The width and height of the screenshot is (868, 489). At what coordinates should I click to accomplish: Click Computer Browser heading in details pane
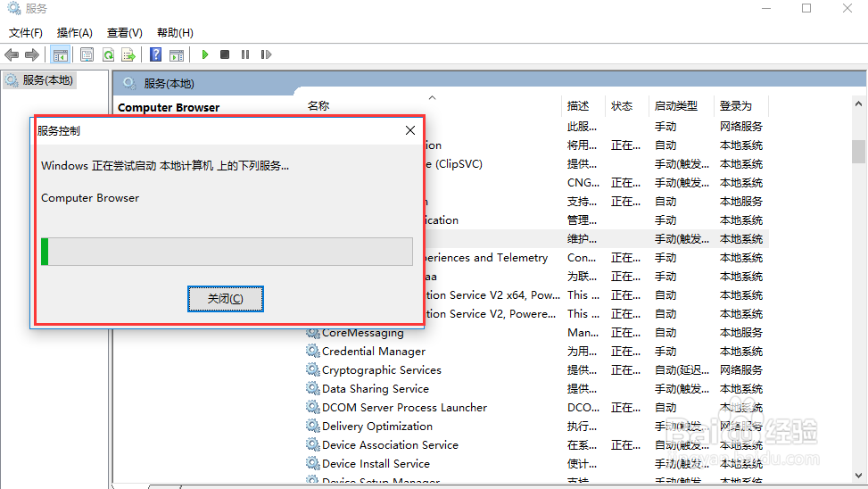[x=169, y=107]
